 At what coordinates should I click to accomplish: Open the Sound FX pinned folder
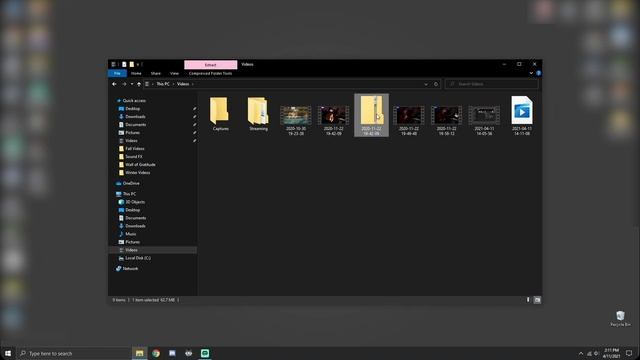point(133,157)
